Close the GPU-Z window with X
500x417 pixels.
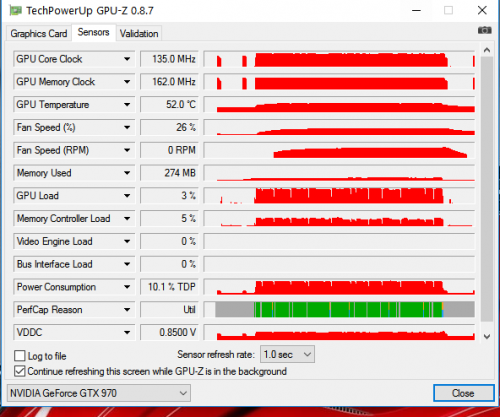(x=482, y=11)
